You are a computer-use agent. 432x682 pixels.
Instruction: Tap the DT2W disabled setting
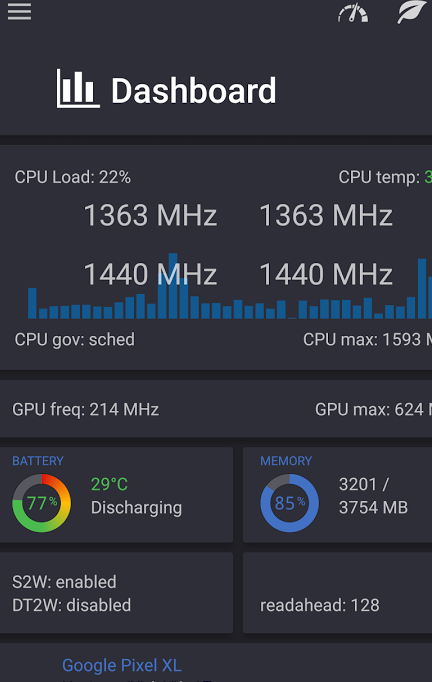(x=71, y=605)
